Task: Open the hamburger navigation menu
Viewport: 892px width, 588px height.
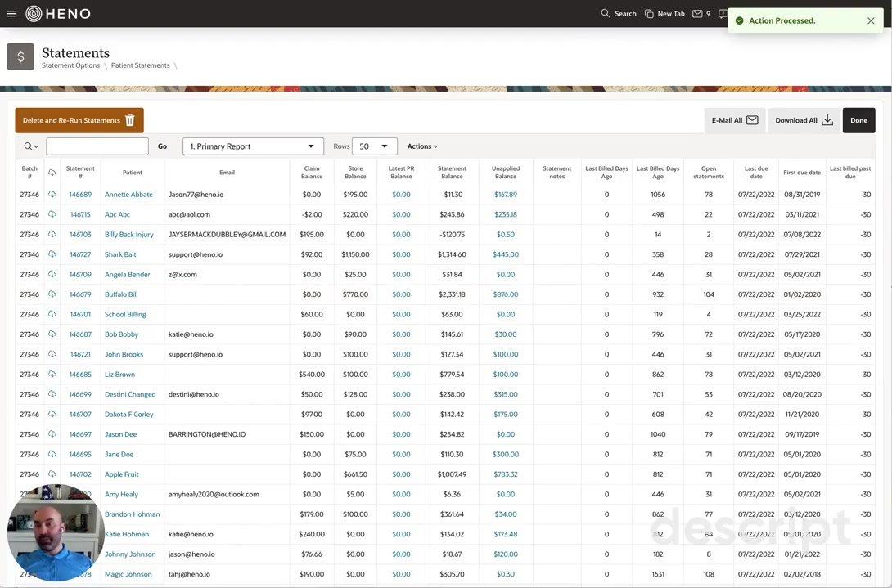Action: [11, 13]
